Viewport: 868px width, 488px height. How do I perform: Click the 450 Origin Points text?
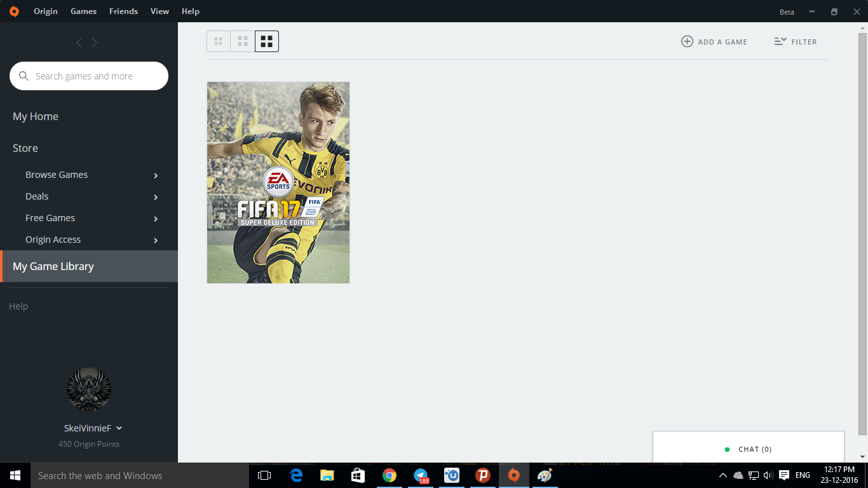click(x=89, y=444)
